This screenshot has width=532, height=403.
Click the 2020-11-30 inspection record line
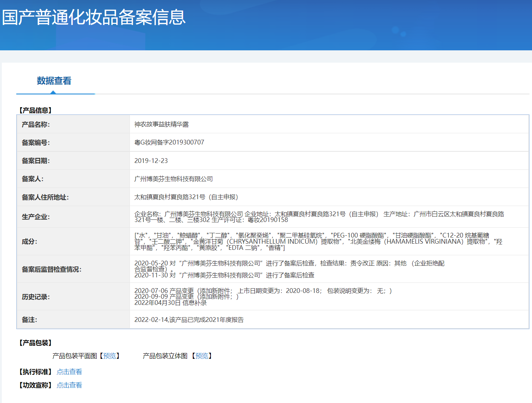tap(224, 275)
